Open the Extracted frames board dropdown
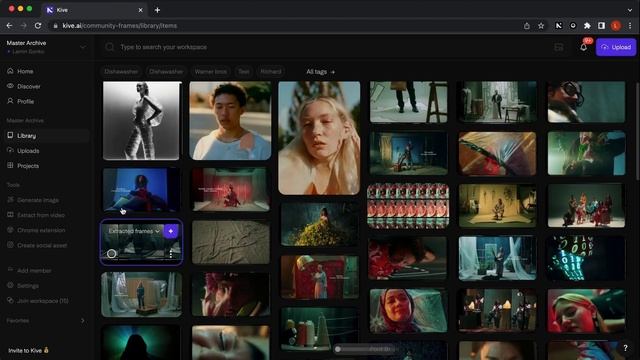 [x=134, y=231]
